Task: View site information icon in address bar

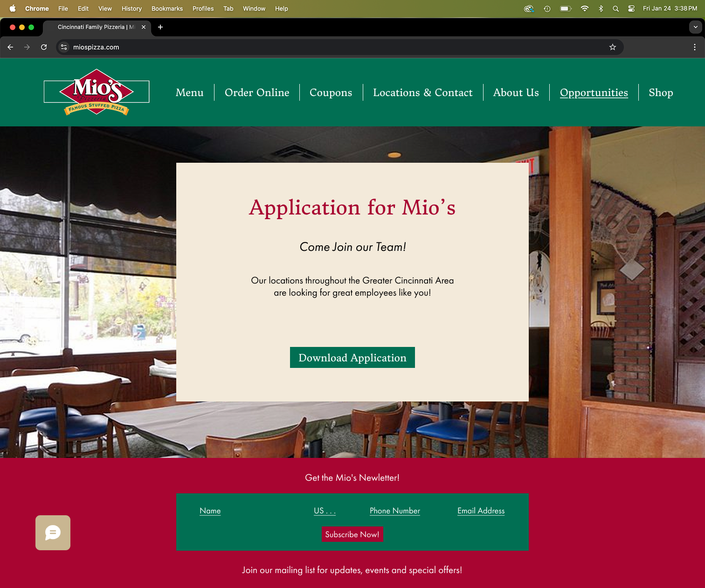Action: pyautogui.click(x=64, y=47)
